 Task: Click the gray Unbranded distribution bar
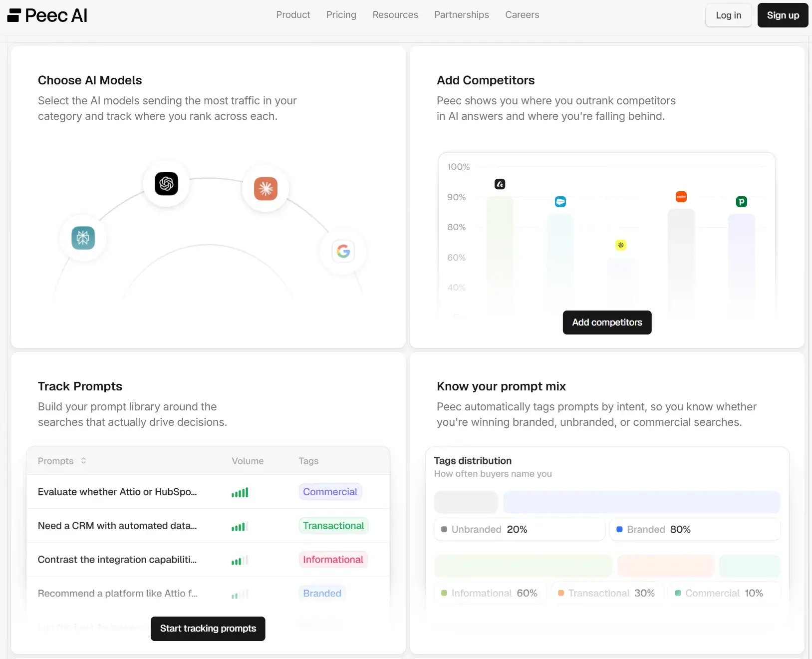(x=466, y=502)
